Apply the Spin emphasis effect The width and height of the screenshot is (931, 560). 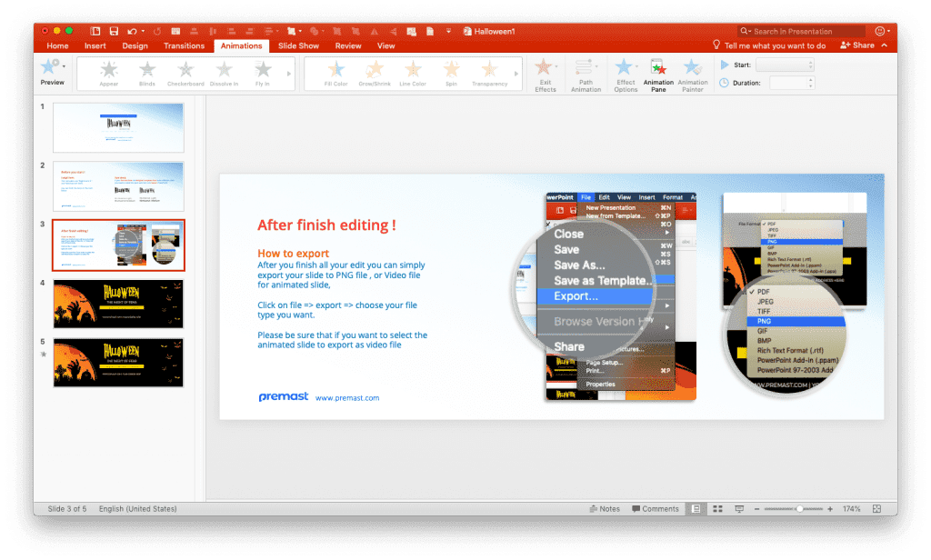pyautogui.click(x=451, y=74)
